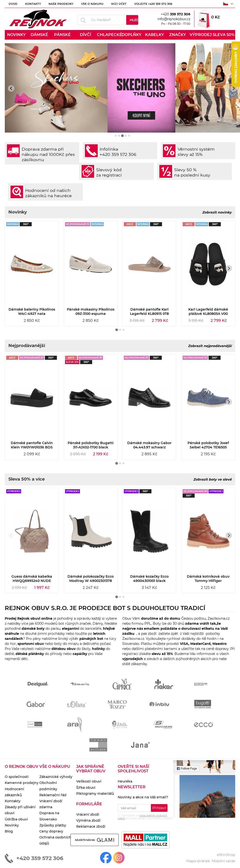
Task: Show next banner slide with right arrow
Action: coord(233,88)
